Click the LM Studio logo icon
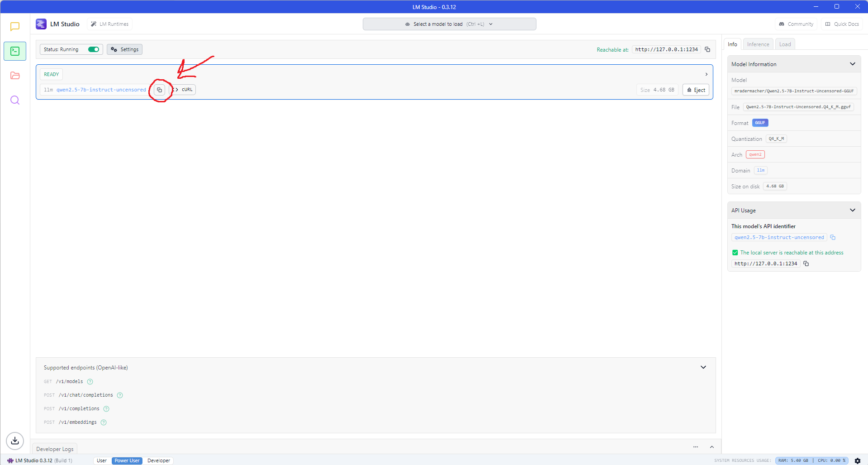The height and width of the screenshot is (465, 868). (x=41, y=24)
